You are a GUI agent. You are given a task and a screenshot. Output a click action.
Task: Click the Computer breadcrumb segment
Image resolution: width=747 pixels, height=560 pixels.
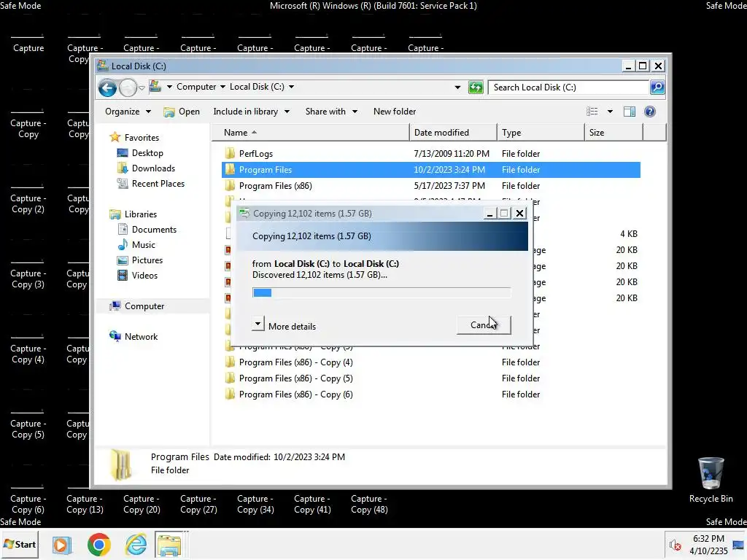[196, 87]
